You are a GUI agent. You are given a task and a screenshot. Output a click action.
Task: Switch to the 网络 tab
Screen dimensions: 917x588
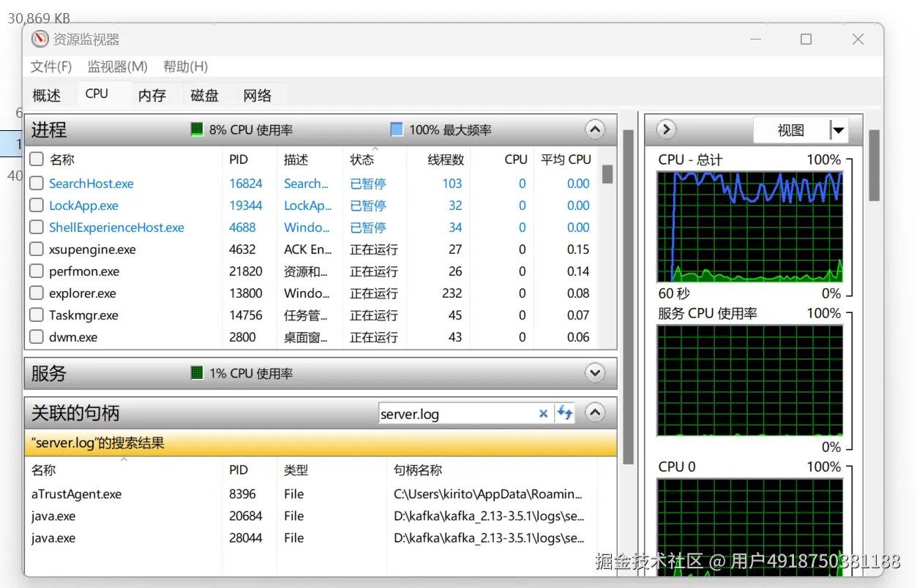point(258,95)
